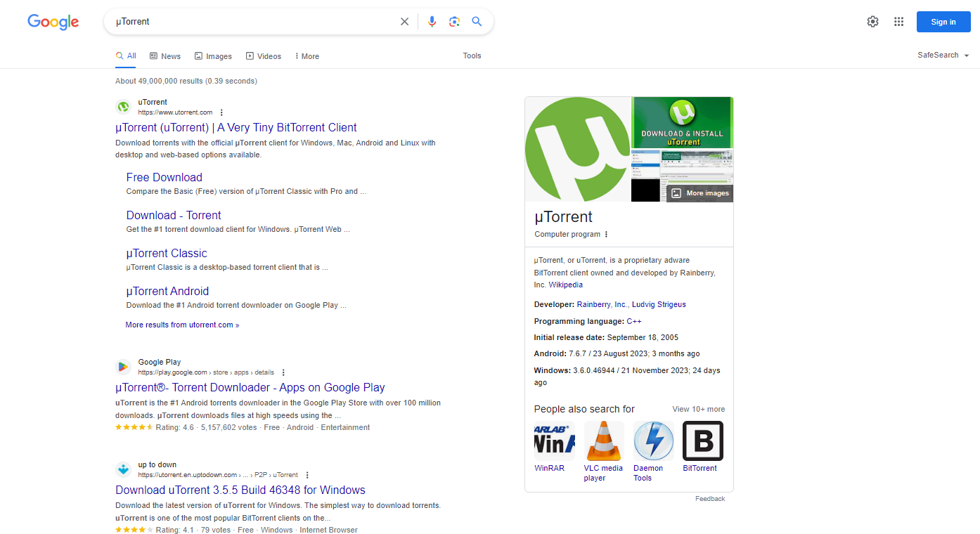
Task: Click View 10+ more related searches
Action: click(x=698, y=410)
